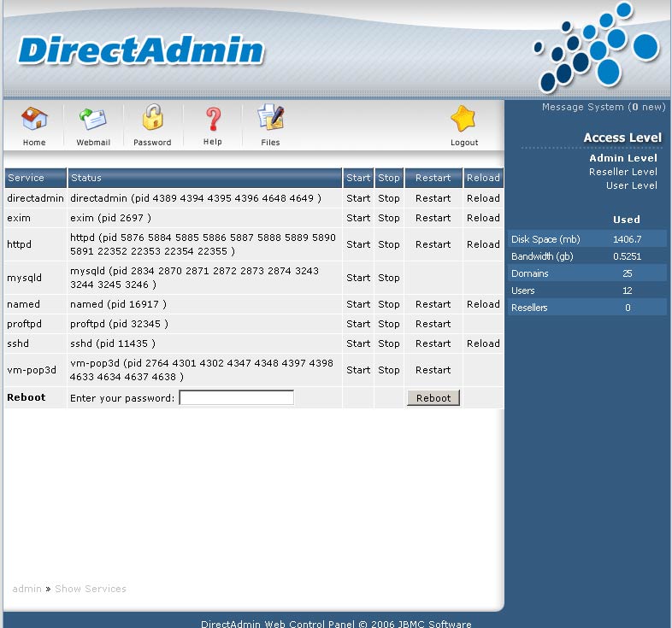Viewport: 672px width, 628px height.
Task: Open the Webmail envelope icon
Action: [x=92, y=119]
